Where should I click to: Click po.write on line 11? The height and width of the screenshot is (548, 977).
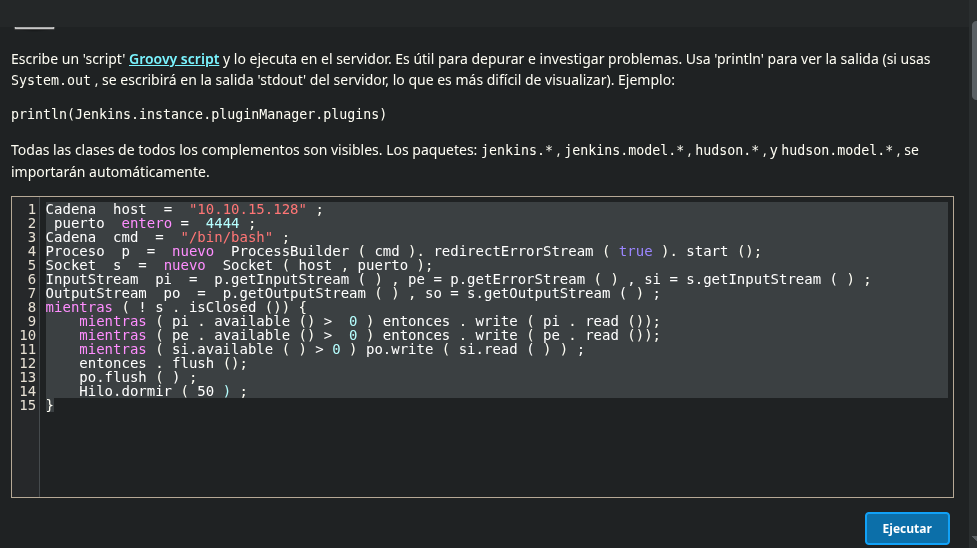tap(399, 349)
